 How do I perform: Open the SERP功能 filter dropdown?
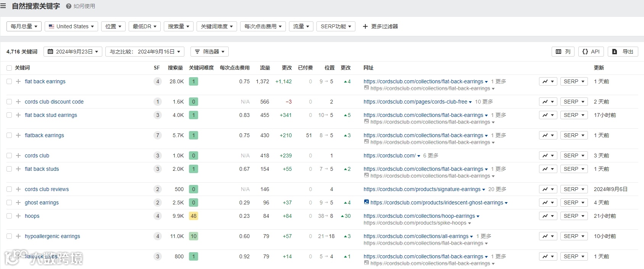pyautogui.click(x=336, y=26)
